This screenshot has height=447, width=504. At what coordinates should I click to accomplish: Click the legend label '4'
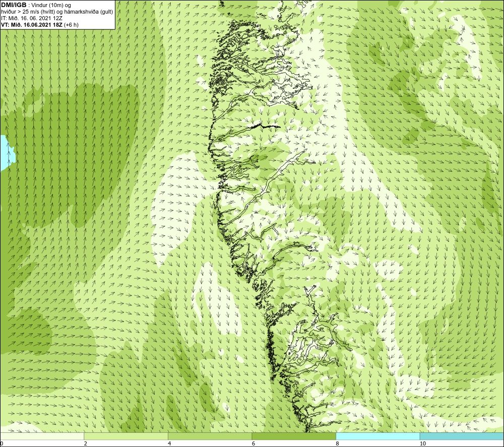pos(169,443)
